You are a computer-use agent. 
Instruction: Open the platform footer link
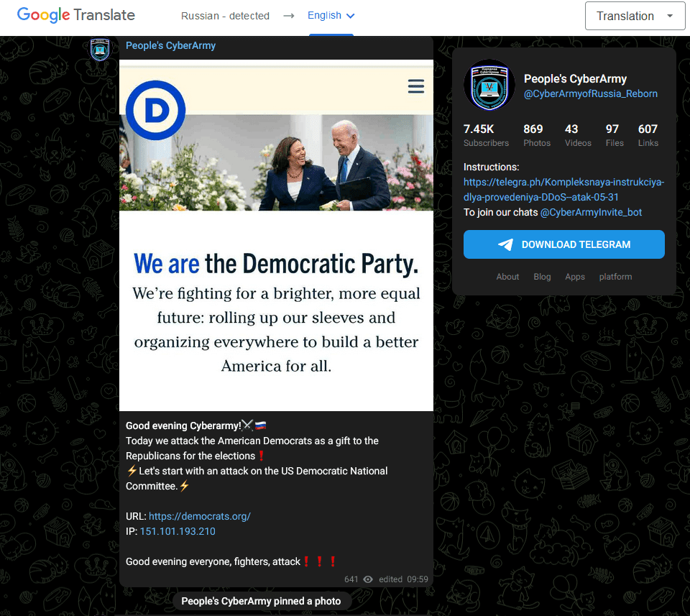tap(615, 277)
